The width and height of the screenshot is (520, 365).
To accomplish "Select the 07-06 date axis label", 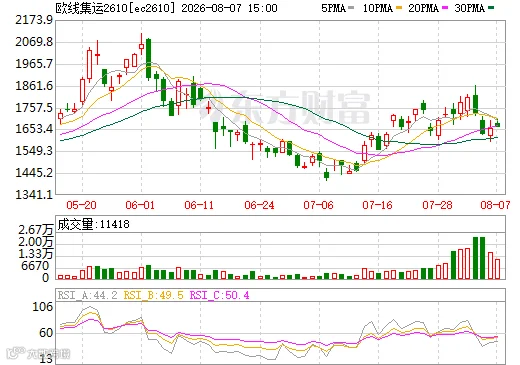I will (x=318, y=205).
